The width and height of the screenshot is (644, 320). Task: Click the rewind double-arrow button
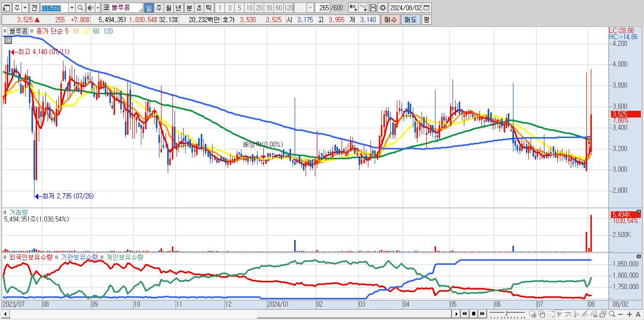click(x=465, y=314)
